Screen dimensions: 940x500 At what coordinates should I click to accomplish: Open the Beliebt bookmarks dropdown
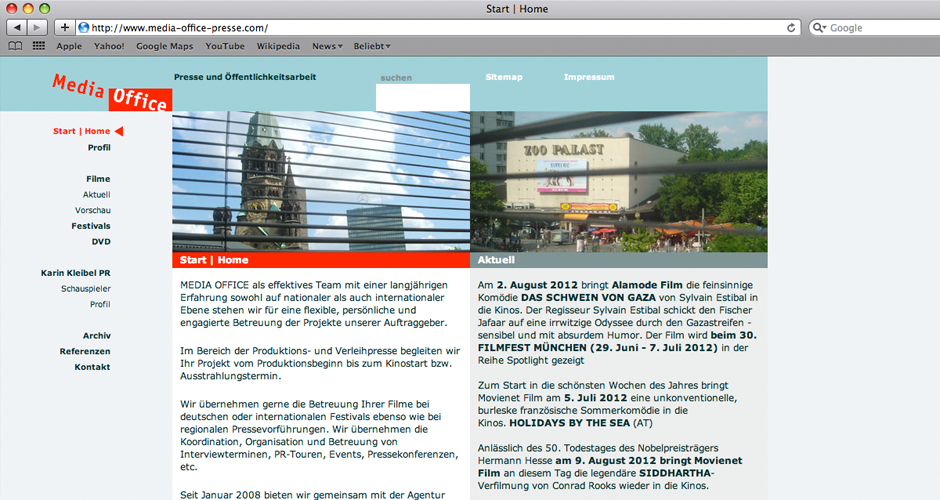click(372, 46)
